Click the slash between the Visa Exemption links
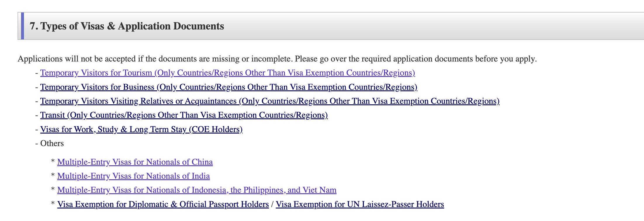This screenshot has height=221, width=644. click(272, 204)
